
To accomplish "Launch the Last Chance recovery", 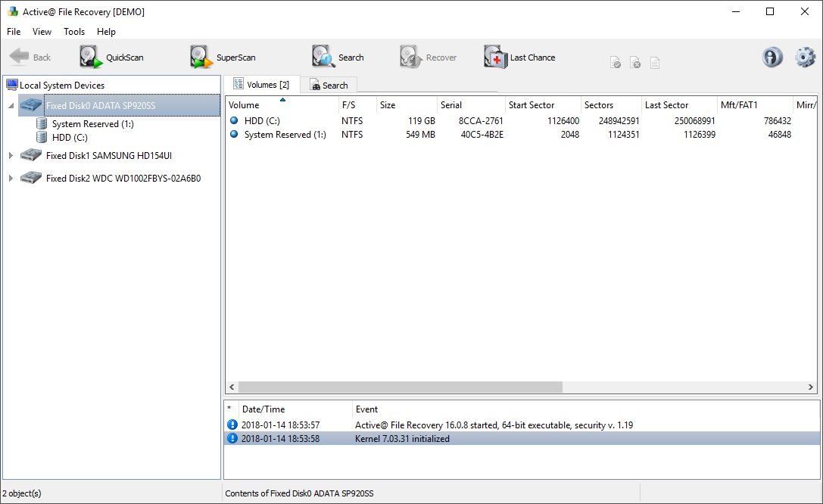I will [x=519, y=58].
